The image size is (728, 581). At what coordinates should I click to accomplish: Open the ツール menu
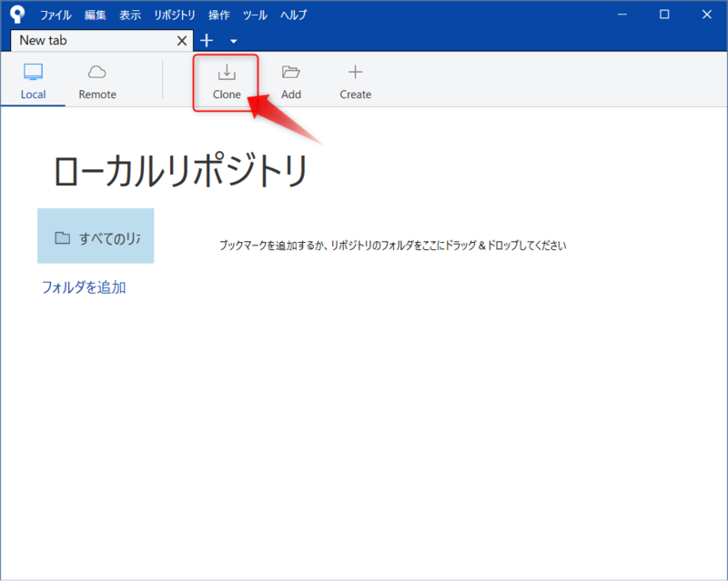(x=255, y=15)
